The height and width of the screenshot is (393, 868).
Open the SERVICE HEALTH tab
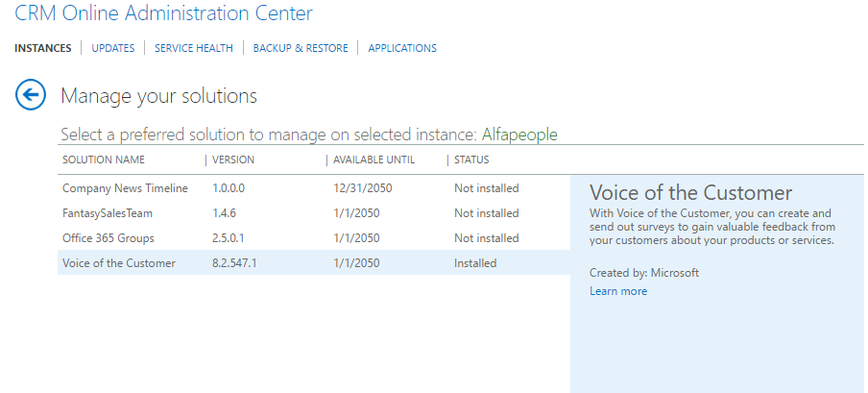coord(194,48)
